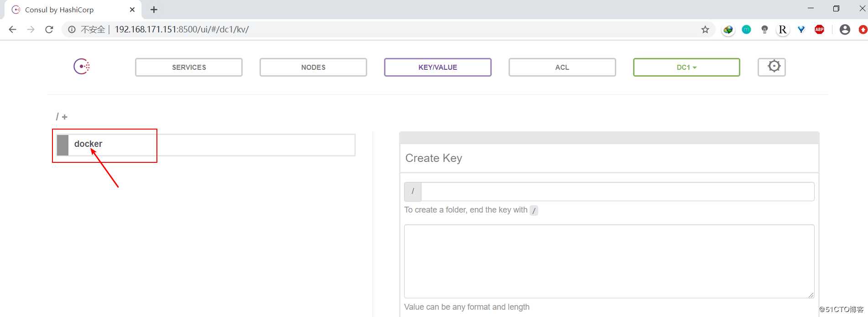Restore down the browser window
This screenshot has width=868, height=317.
pos(836,8)
